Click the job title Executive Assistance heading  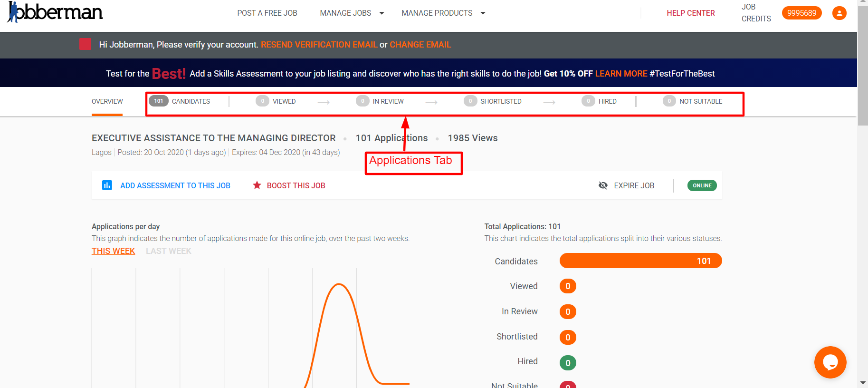click(x=213, y=138)
